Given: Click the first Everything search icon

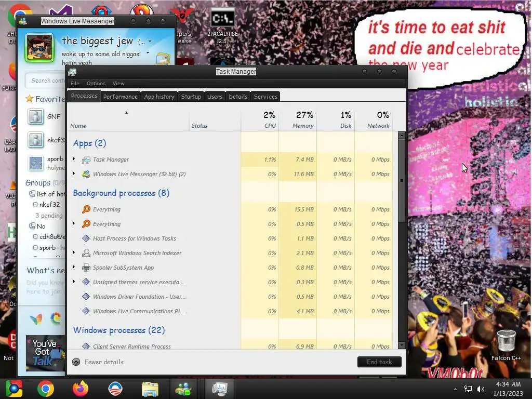Looking at the screenshot, I should pos(86,209).
